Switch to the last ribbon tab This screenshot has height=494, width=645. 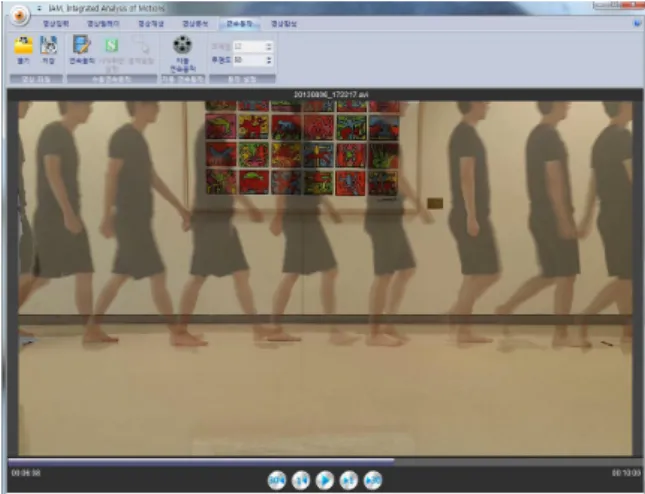tap(284, 24)
